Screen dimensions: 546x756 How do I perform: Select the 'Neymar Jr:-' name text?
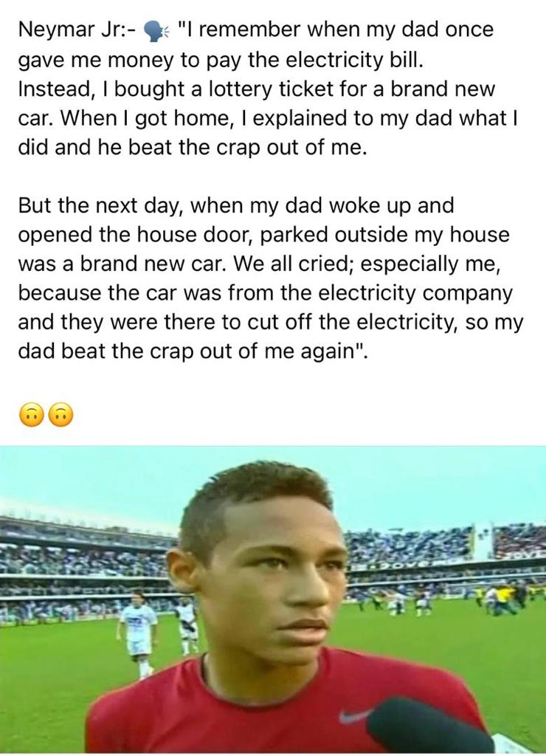pyautogui.click(x=77, y=30)
